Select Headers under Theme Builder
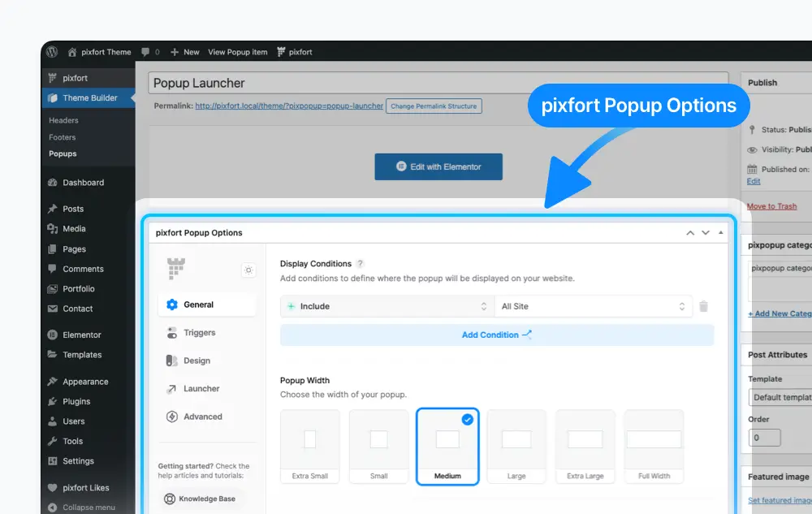This screenshot has height=514, width=812. click(x=63, y=119)
